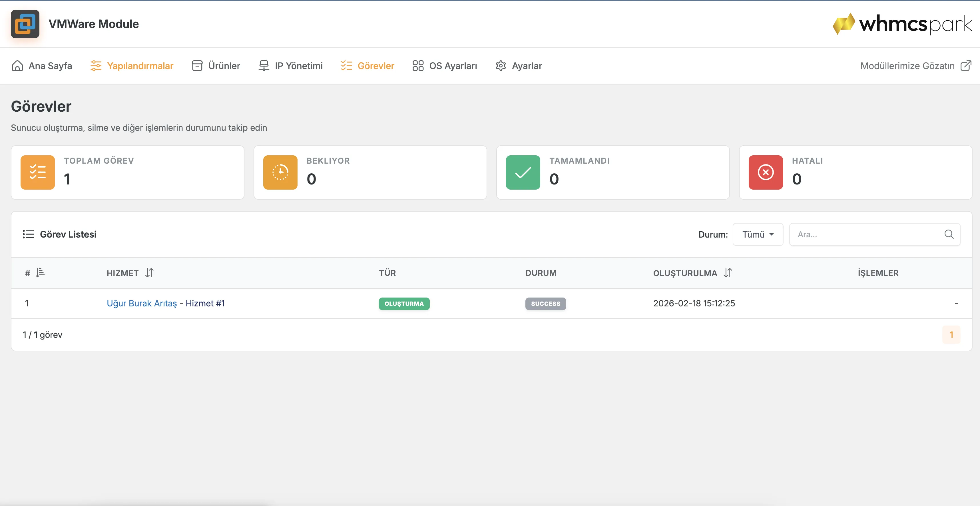
Task: Click the TOPLAM GÖREV label
Action: (x=99, y=160)
